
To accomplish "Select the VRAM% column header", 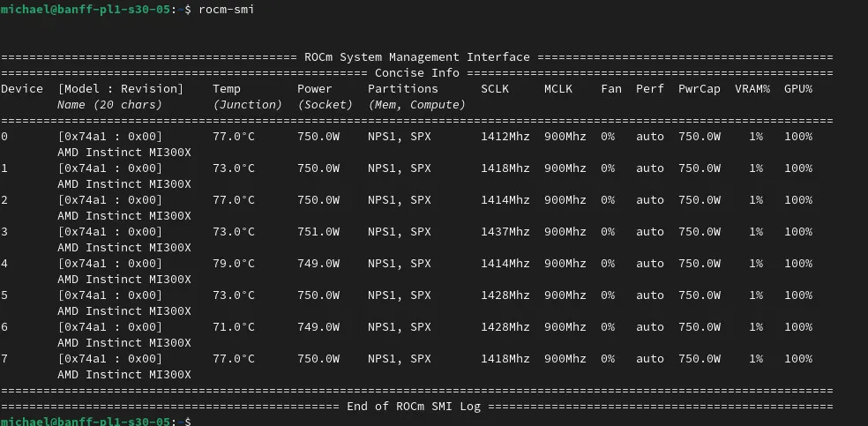I will click(752, 88).
